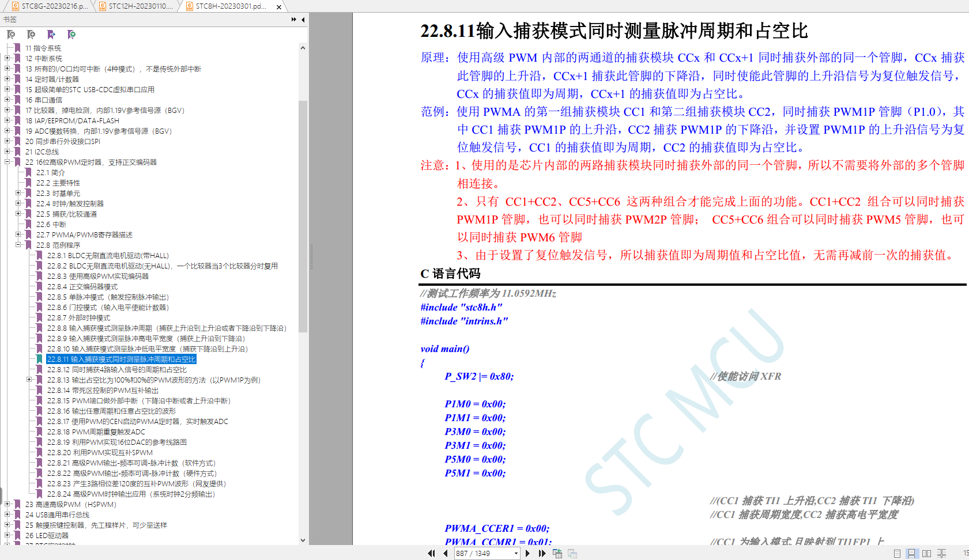Click bookmarks scrollbar up arrow
This screenshot has width=969, height=560.
click(303, 48)
